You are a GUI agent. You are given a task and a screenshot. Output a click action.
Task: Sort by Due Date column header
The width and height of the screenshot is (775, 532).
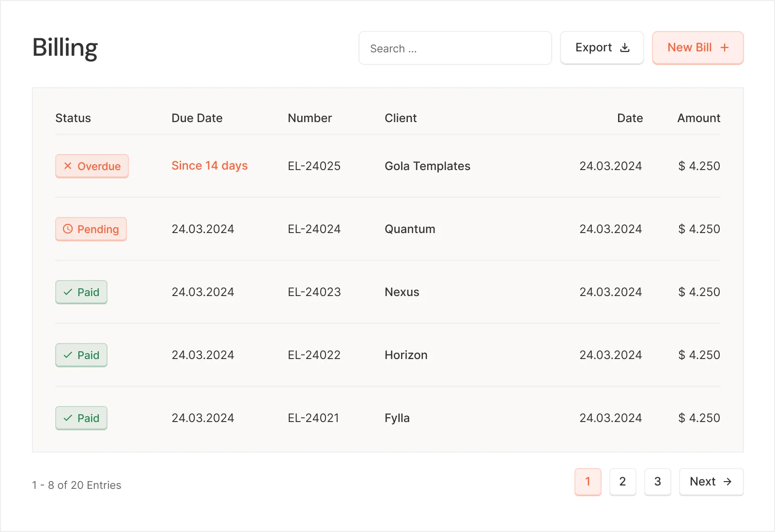pyautogui.click(x=197, y=118)
